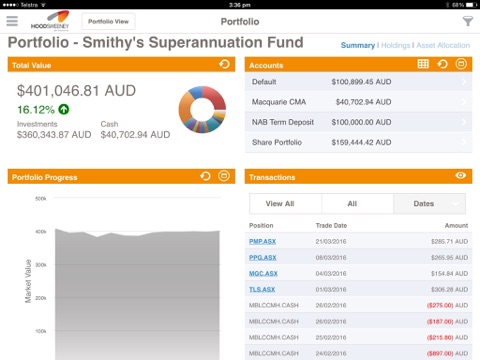Click the Investments $360,343.87 AUD value
Screen dimensions: 480x360
tap(54, 135)
